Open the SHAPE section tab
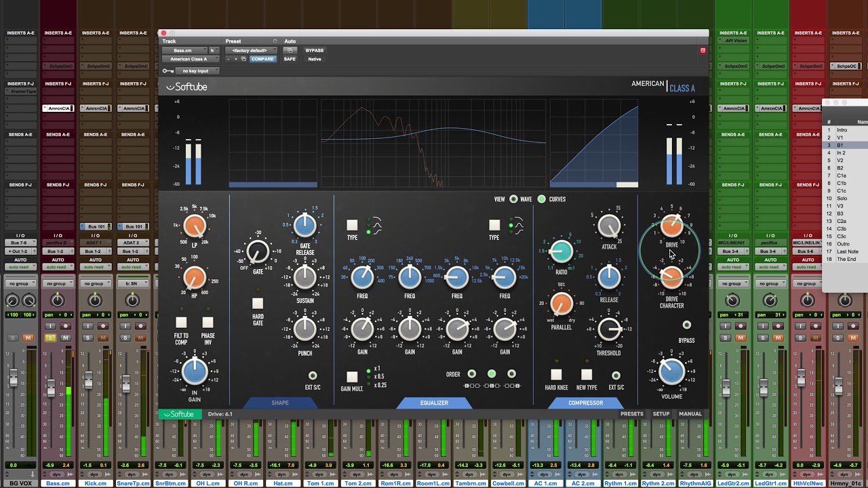Screen dimensions: 868x488 (x=280, y=403)
